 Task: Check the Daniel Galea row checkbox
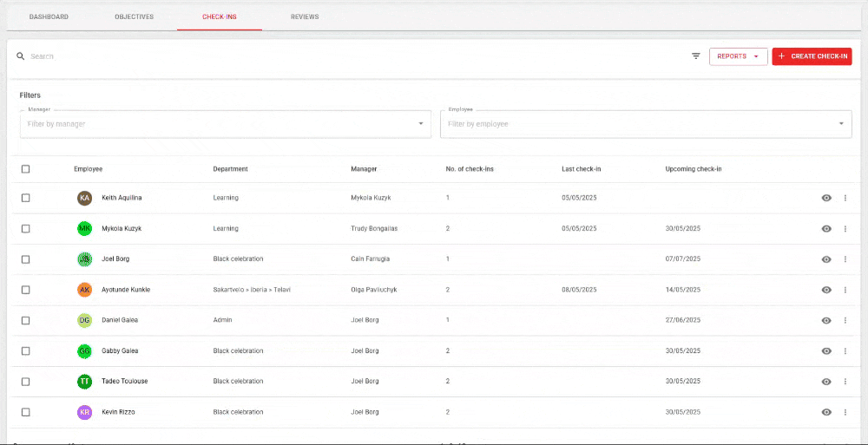25,320
